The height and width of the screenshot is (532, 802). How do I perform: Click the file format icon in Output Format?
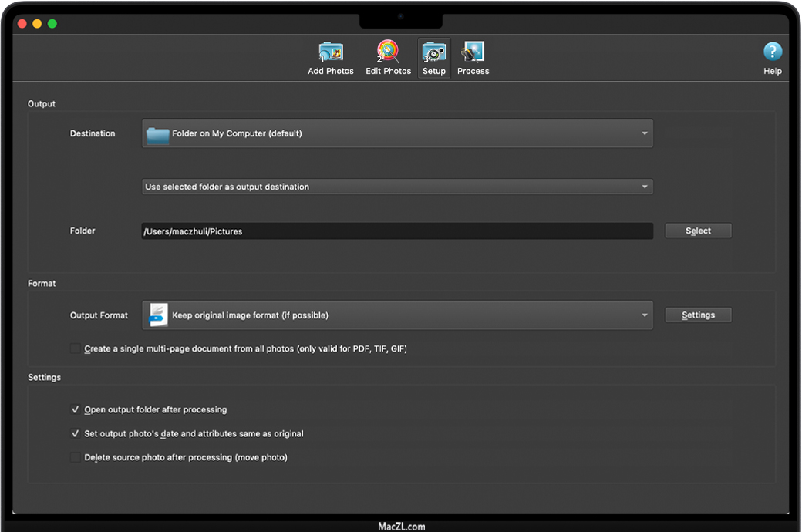click(158, 315)
